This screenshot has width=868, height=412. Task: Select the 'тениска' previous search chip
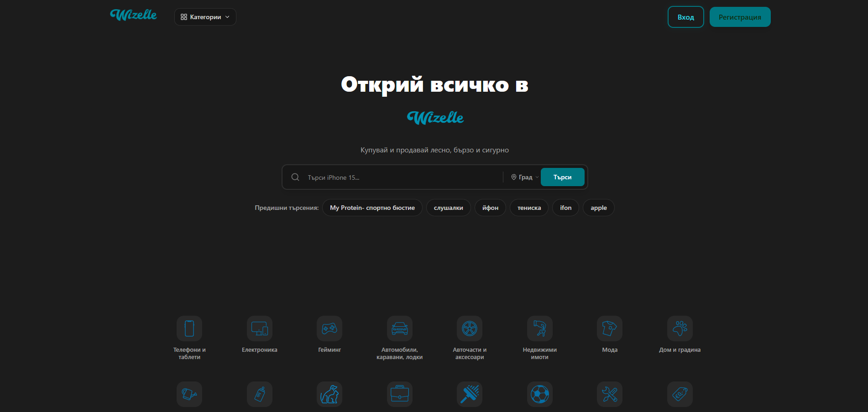pyautogui.click(x=529, y=208)
